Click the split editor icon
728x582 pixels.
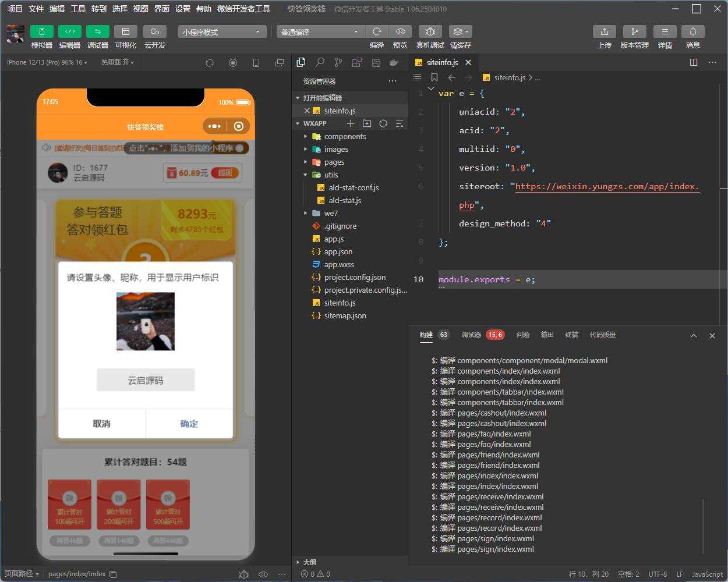[x=694, y=62]
